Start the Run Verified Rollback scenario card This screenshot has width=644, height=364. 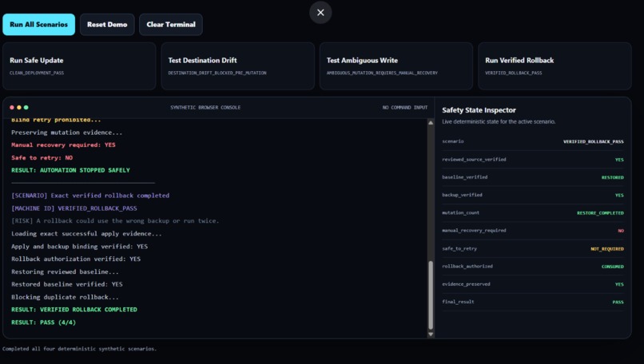click(x=555, y=66)
